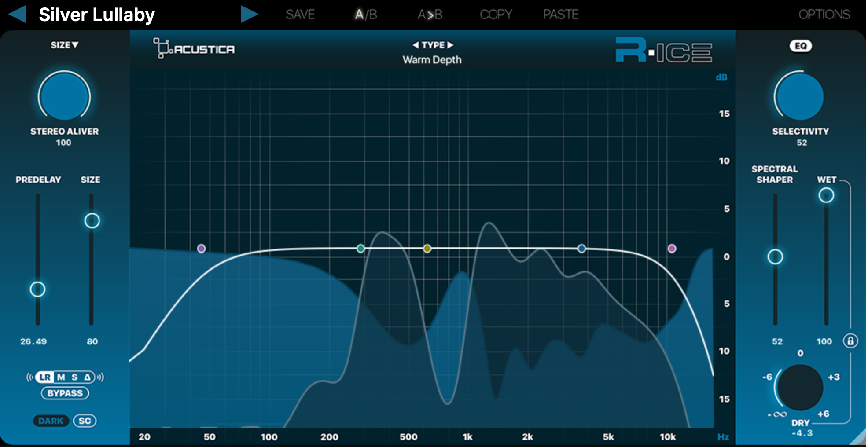Image resolution: width=868 pixels, height=447 pixels.
Task: Select the yellow EQ band node
Action: click(427, 249)
